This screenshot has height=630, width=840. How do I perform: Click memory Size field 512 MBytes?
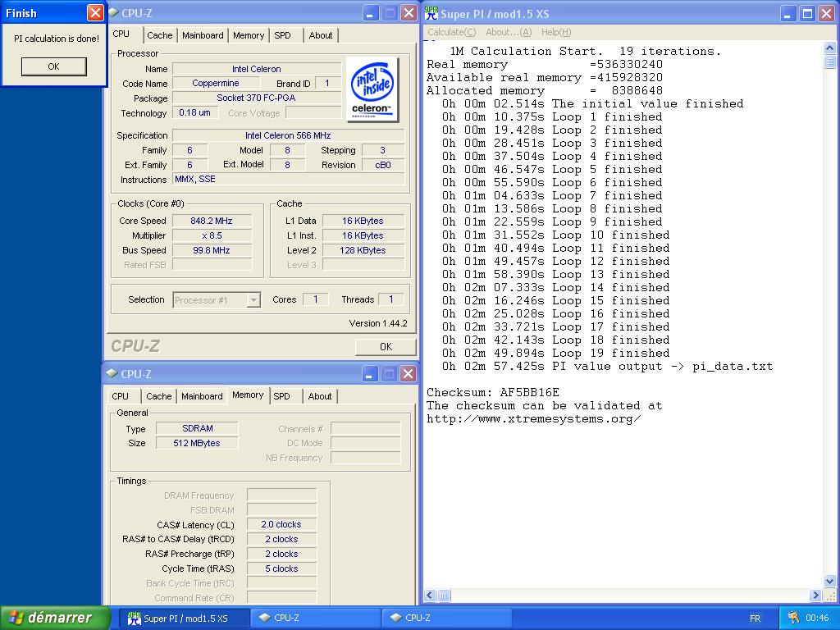197,443
